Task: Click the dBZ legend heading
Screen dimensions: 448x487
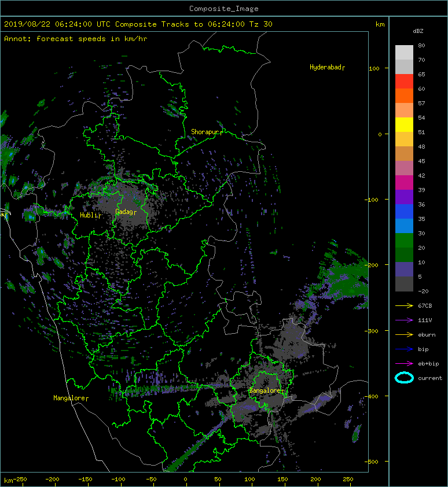Action: point(418,31)
